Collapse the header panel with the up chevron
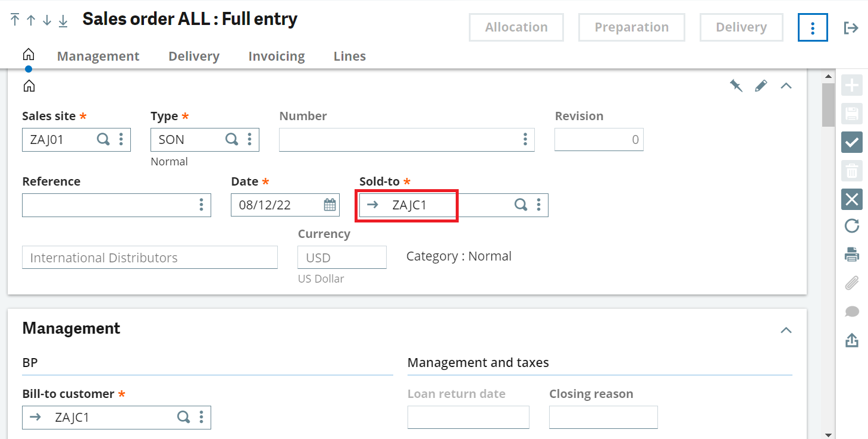 point(786,85)
